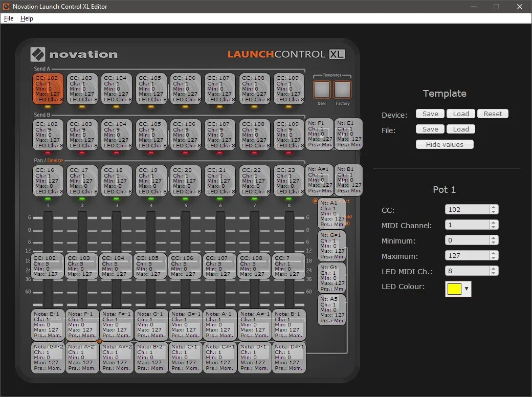
Task: Select the Nt: G#1 side button
Action: pyautogui.click(x=332, y=246)
